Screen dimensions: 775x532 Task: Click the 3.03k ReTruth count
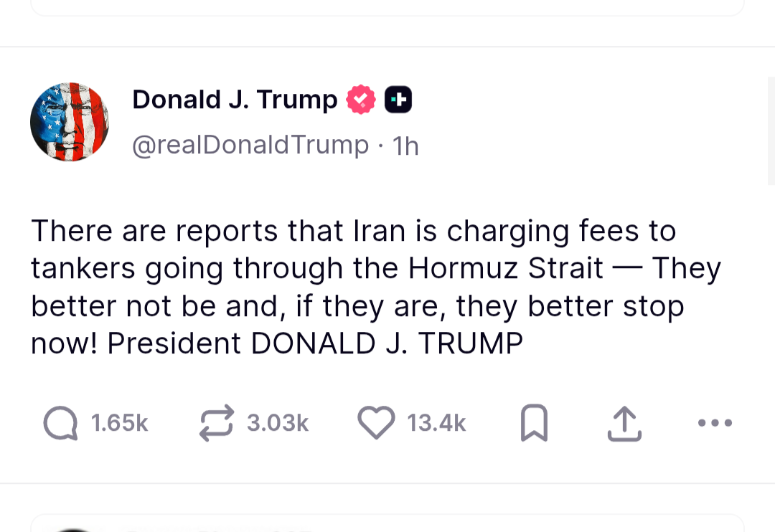point(278,424)
